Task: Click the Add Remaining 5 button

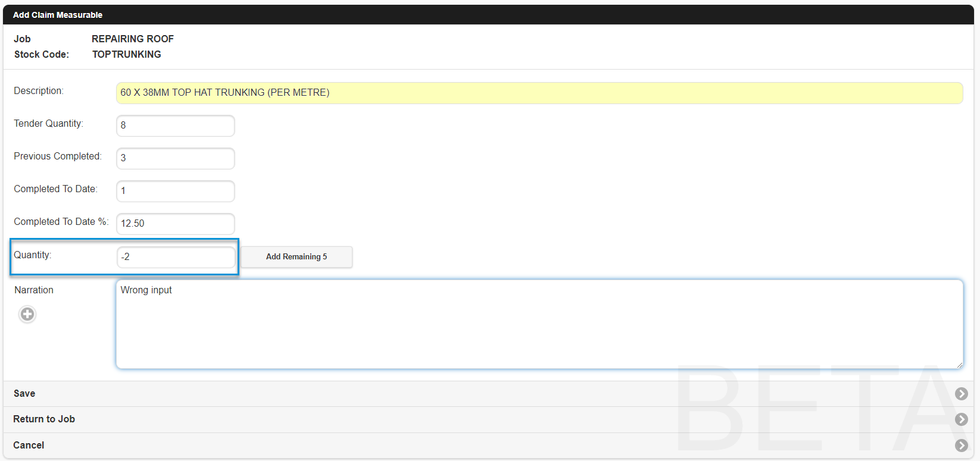Action: 297,257
